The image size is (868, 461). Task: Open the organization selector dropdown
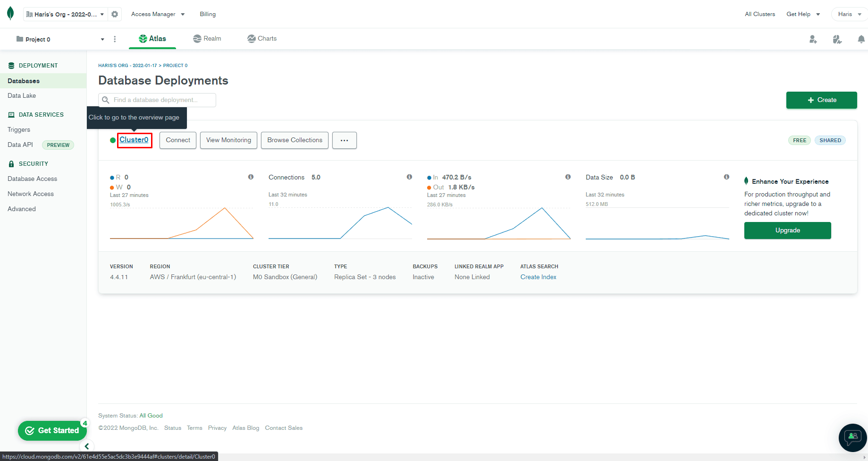tap(65, 14)
